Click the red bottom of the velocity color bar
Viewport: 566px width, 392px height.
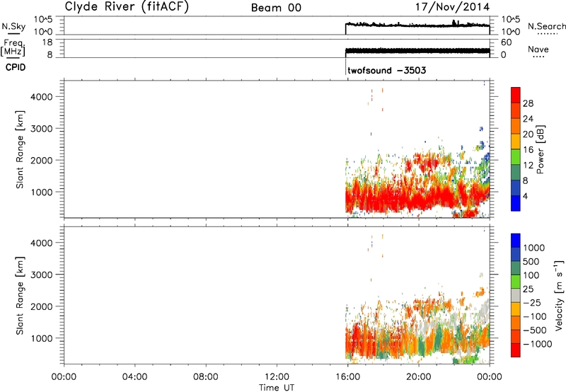pyautogui.click(x=516, y=350)
